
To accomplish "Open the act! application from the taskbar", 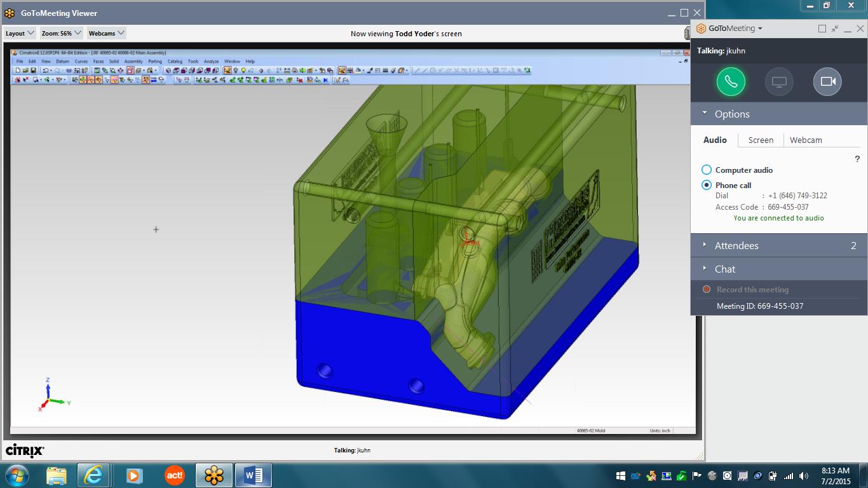I will click(173, 475).
